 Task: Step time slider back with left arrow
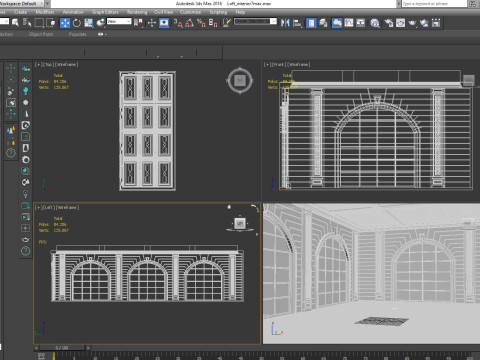[36, 348]
